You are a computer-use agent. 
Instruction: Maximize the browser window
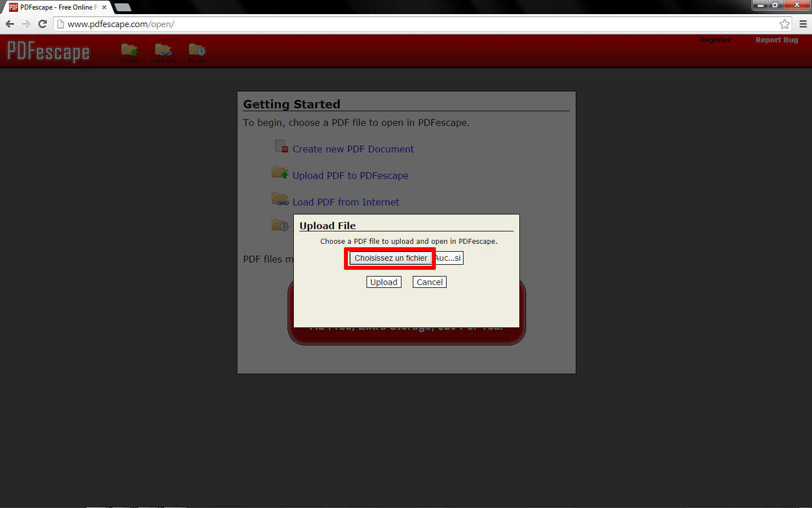click(775, 5)
